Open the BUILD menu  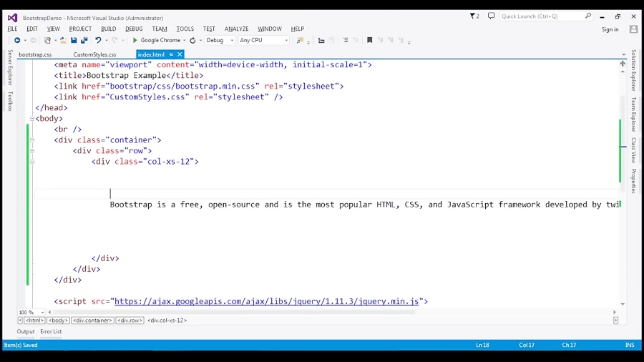(x=108, y=29)
